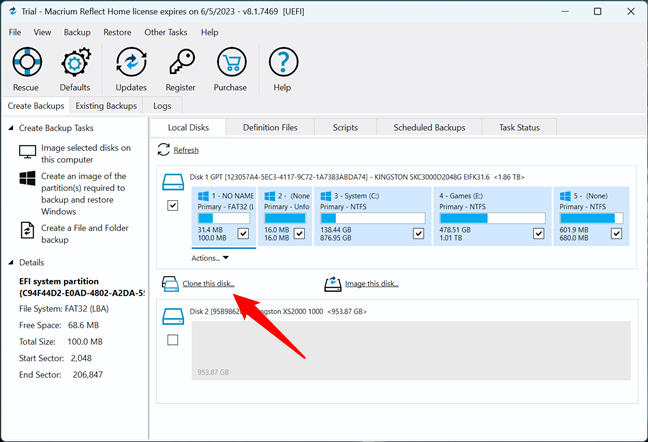This screenshot has width=648, height=442.
Task: Click the Macrium Reflect title bar icon
Action: (12, 12)
